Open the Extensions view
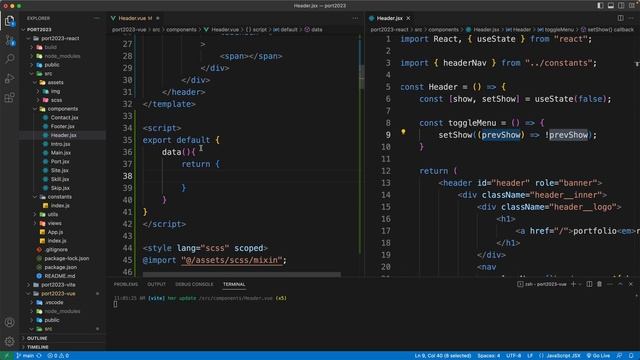This screenshot has width=640, height=360. pos(9,97)
